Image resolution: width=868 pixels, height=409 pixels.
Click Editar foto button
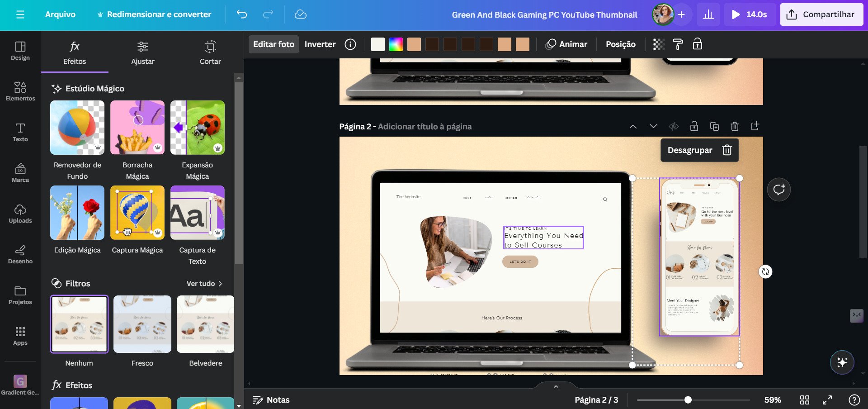pyautogui.click(x=274, y=44)
